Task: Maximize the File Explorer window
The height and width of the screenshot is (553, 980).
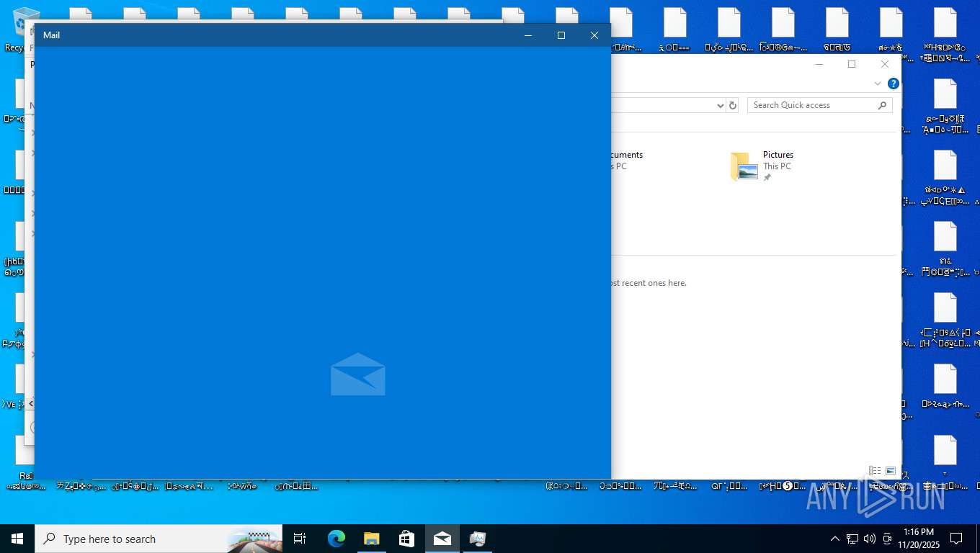Action: tap(852, 64)
